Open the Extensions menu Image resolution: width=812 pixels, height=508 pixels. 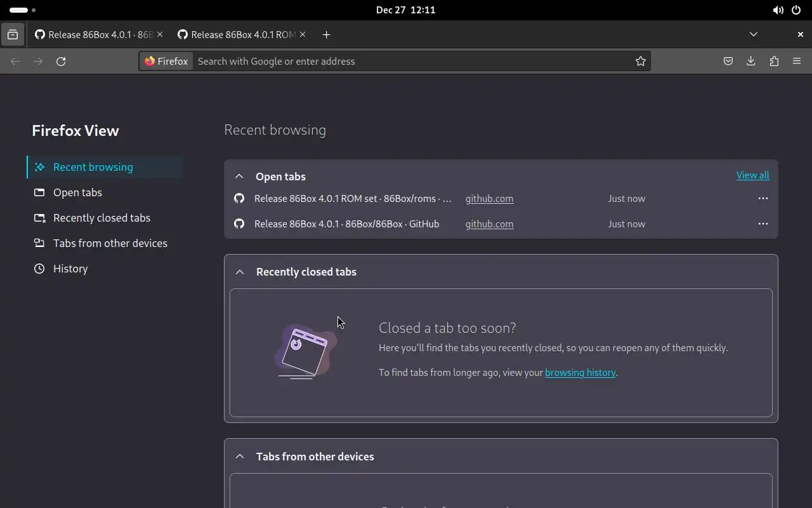pos(774,62)
